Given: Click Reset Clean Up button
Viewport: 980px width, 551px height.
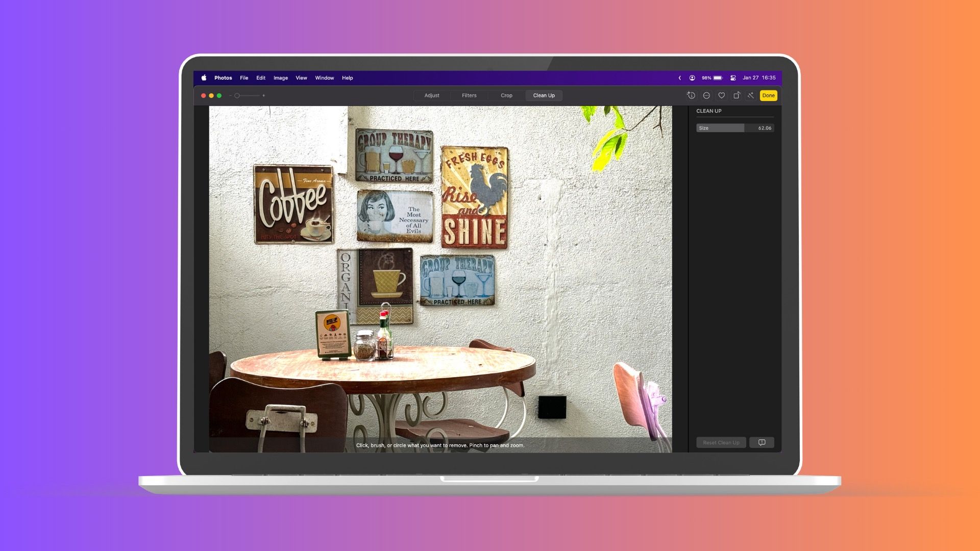Looking at the screenshot, I should click(x=721, y=442).
